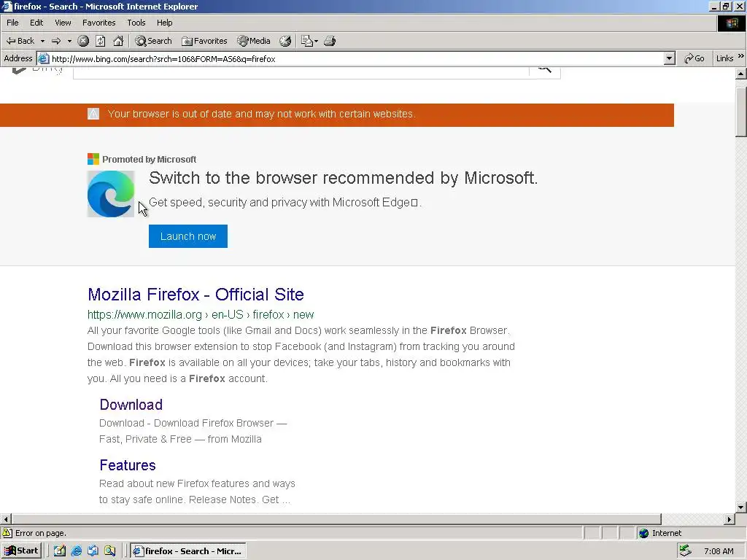The width and height of the screenshot is (747, 560).
Task: Click the system tray network icon
Action: (x=685, y=551)
